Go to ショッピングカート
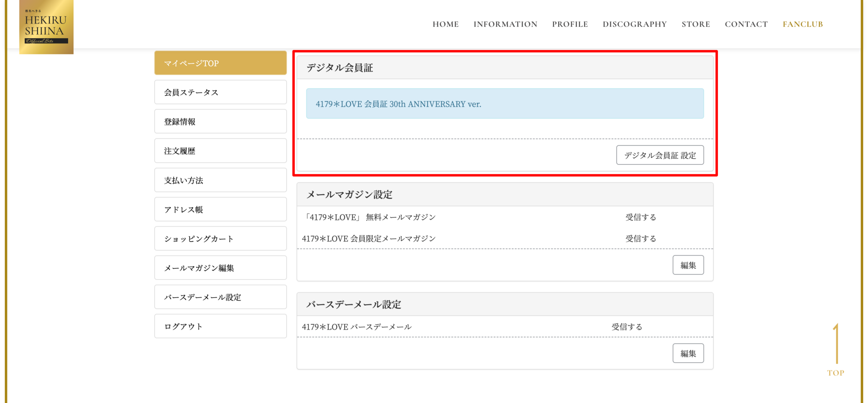This screenshot has height=403, width=868. tap(220, 239)
